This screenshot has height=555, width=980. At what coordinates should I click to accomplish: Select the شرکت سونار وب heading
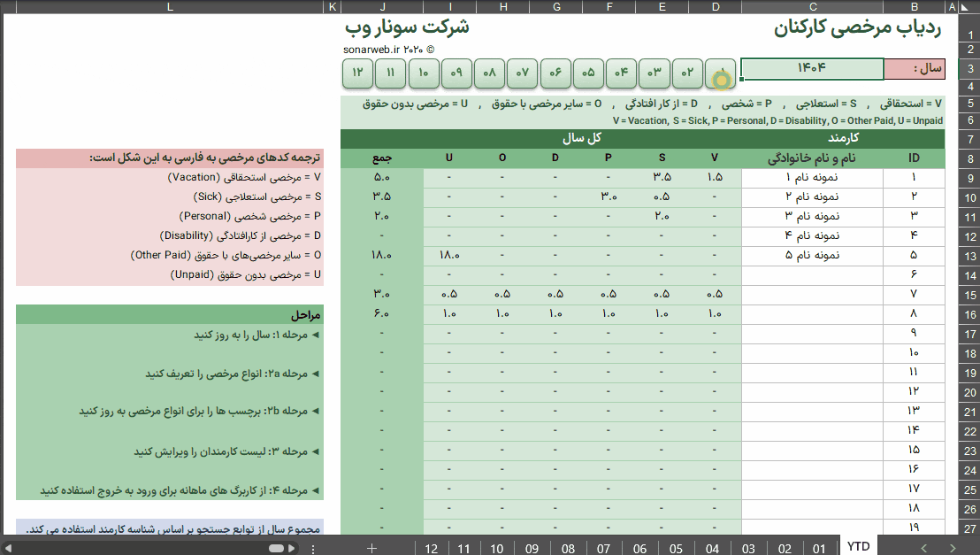pyautogui.click(x=407, y=27)
